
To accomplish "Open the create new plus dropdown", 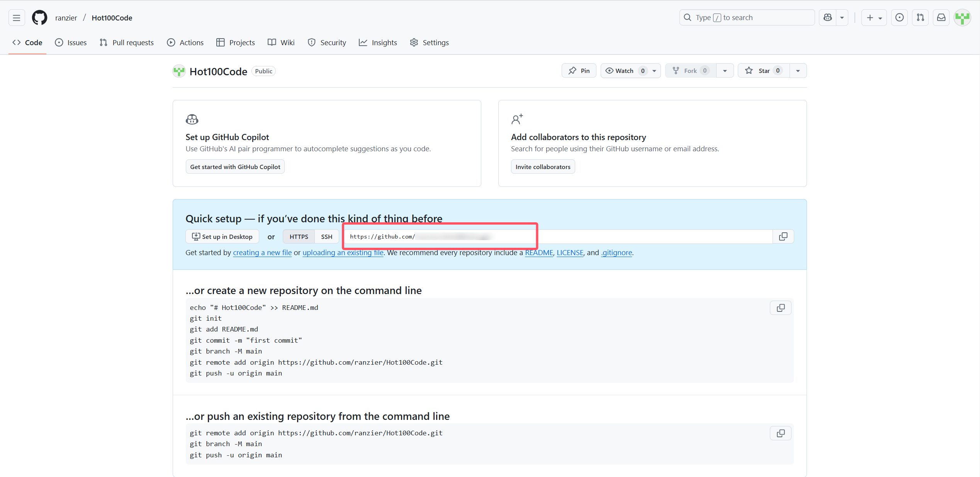I will coord(874,18).
